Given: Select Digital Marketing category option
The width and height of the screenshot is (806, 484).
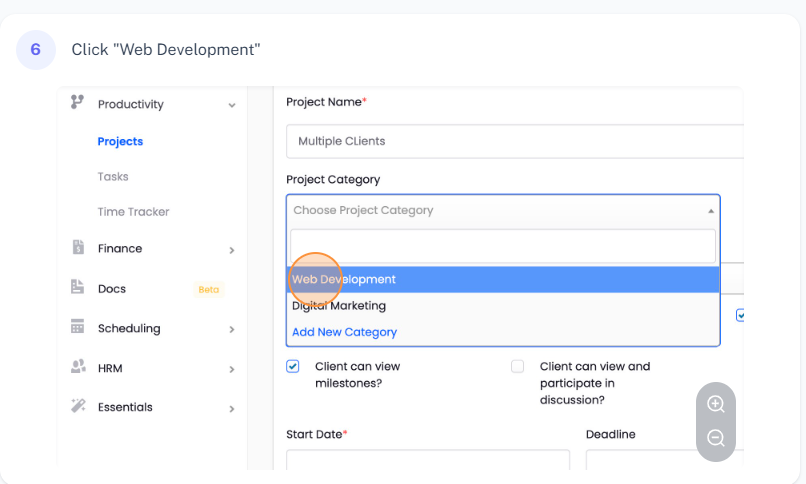Looking at the screenshot, I should tap(339, 306).
